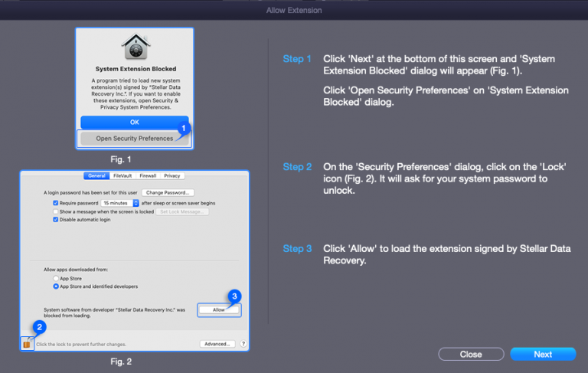Click the Next button
Screen dimensions: 588x373
pyautogui.click(x=543, y=355)
